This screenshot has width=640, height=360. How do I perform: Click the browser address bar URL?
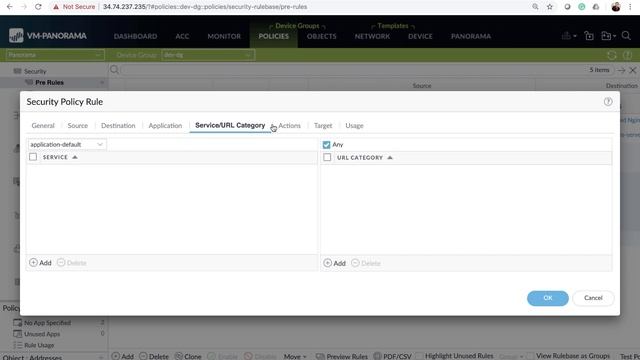pyautogui.click(x=205, y=7)
